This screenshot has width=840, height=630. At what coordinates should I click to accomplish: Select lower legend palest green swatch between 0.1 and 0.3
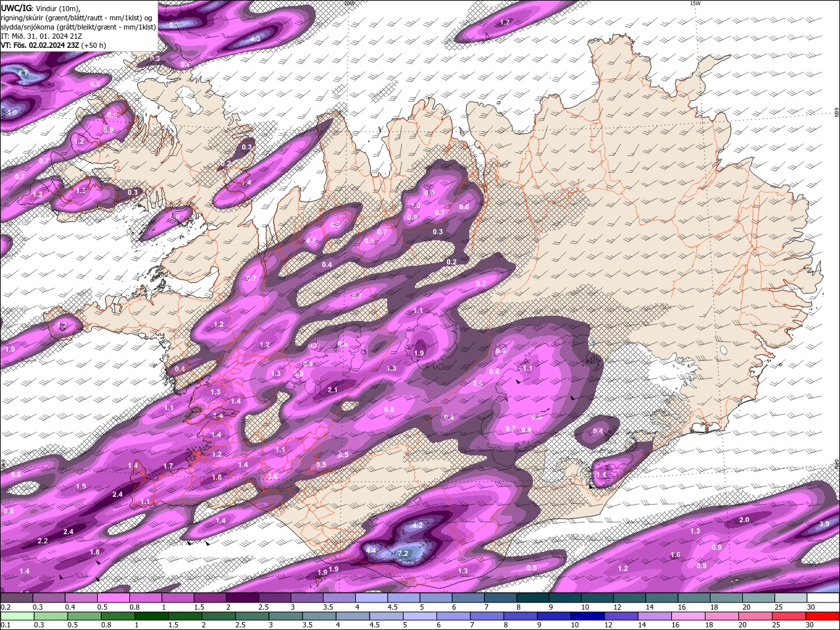(x=16, y=616)
